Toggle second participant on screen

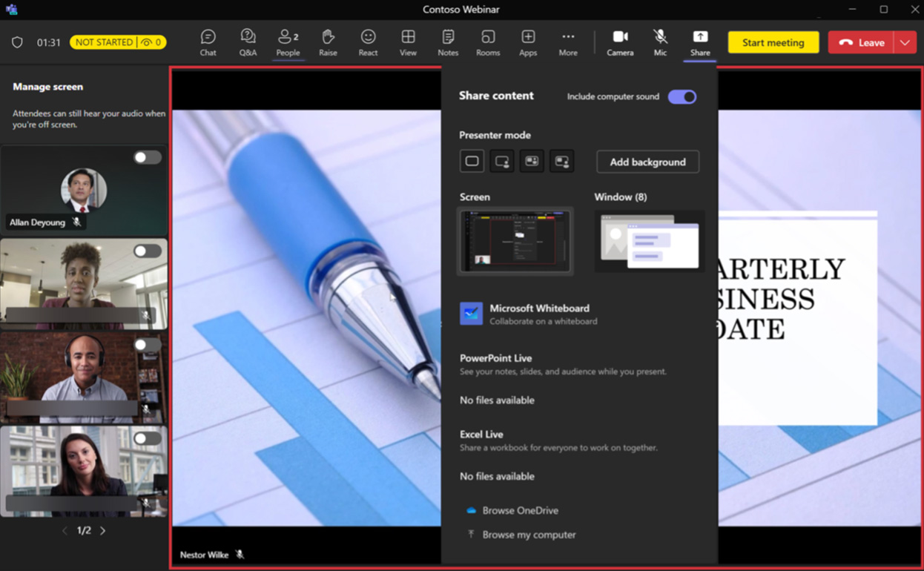point(148,251)
